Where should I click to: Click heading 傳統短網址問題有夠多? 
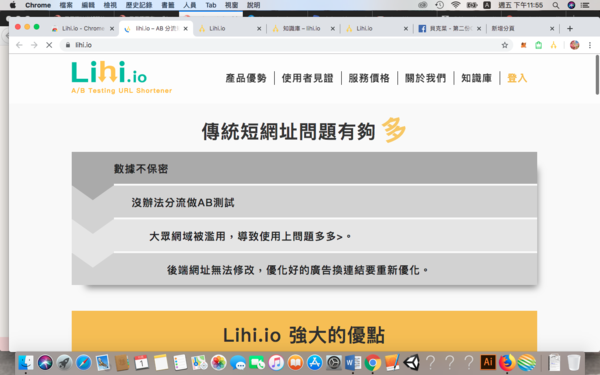coord(304,131)
